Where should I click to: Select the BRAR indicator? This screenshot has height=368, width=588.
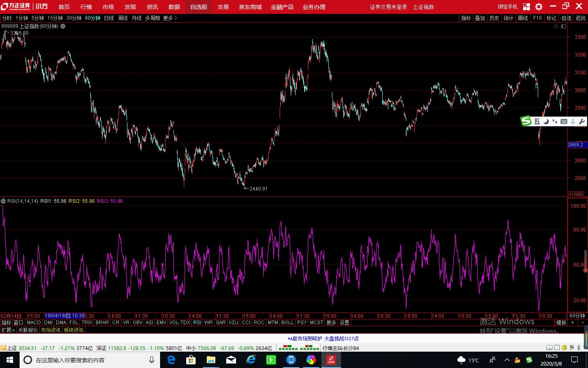[102, 323]
